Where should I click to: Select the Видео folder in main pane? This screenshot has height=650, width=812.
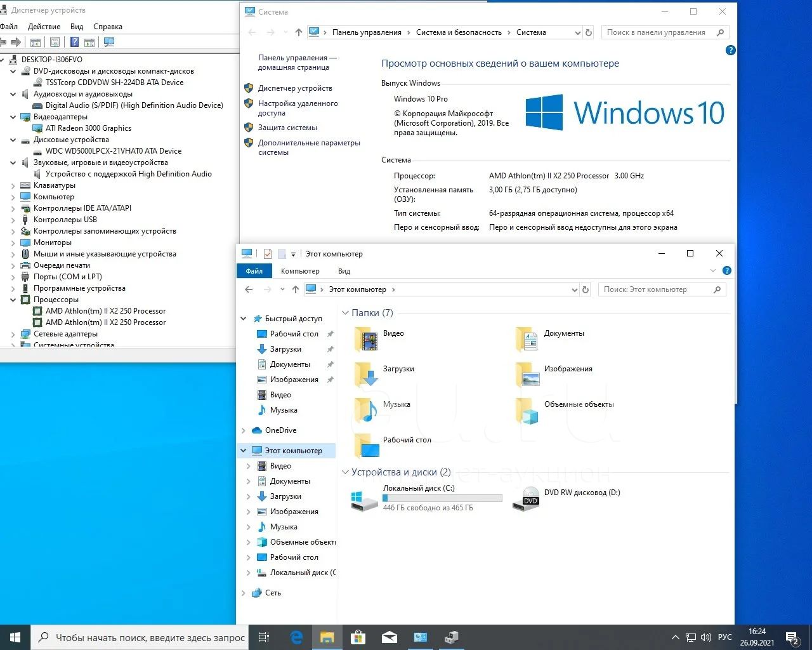[x=379, y=338]
